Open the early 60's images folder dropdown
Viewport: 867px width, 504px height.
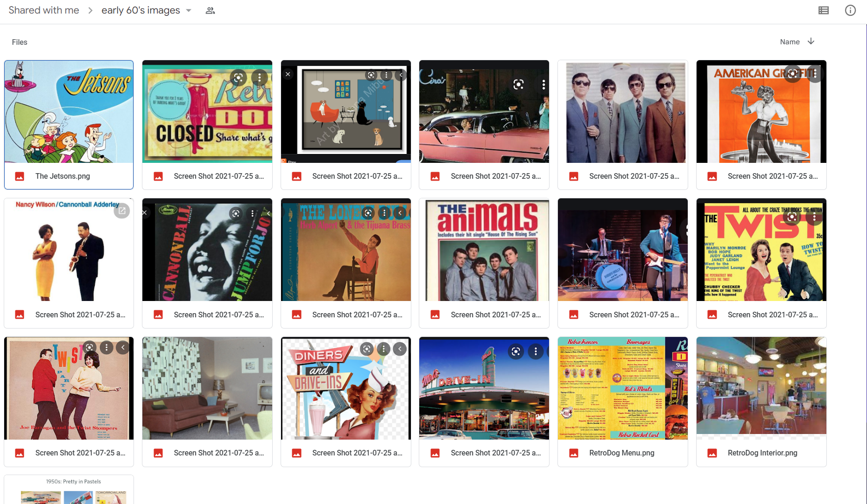pyautogui.click(x=189, y=10)
